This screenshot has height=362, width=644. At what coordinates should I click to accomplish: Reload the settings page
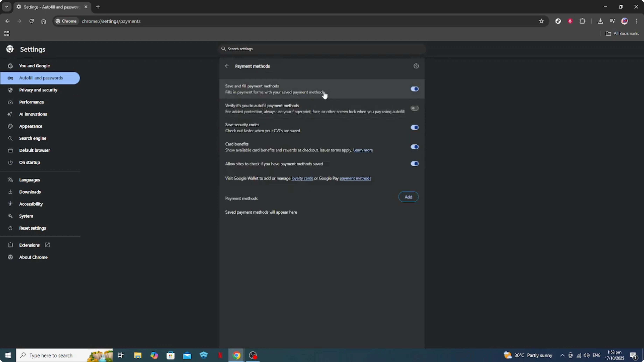click(31, 21)
